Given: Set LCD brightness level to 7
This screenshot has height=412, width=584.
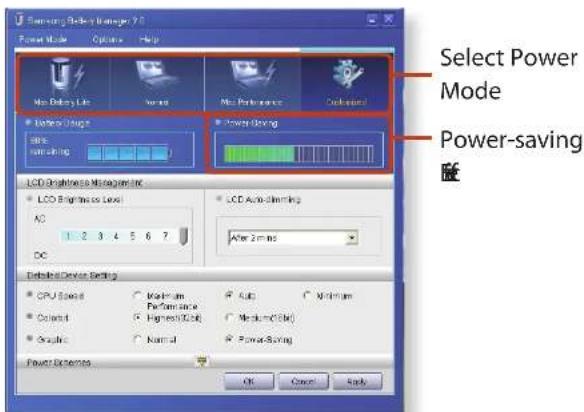Looking at the screenshot, I should 165,236.
